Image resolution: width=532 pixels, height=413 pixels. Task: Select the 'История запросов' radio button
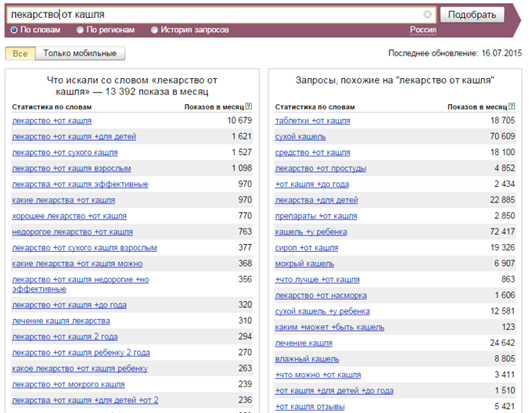pos(154,30)
